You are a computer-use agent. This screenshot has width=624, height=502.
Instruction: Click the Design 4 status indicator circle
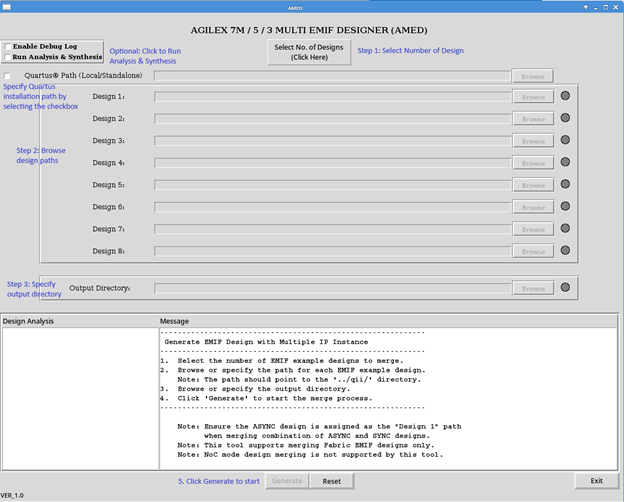(565, 162)
